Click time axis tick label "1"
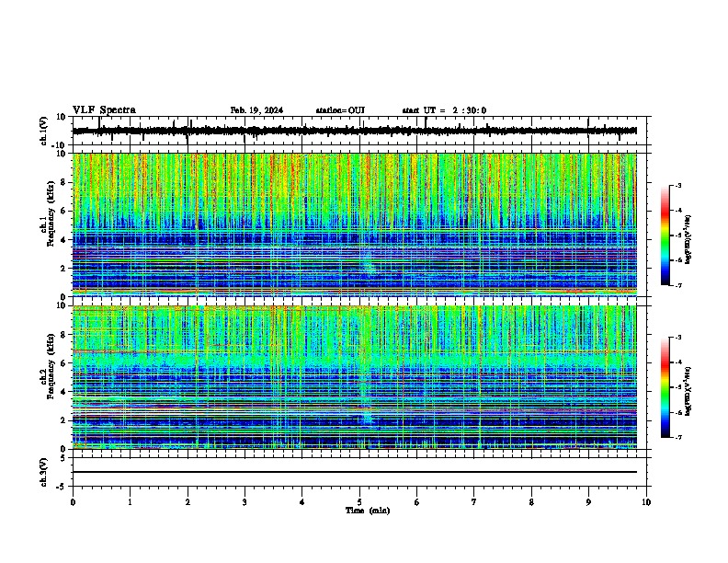Screen dimensions: 728x563 [130, 502]
